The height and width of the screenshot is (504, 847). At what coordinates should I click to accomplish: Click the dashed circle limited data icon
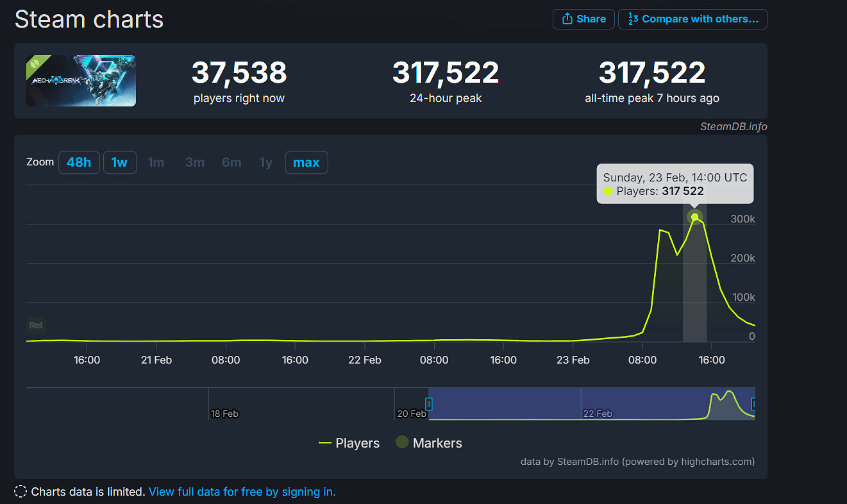click(21, 492)
